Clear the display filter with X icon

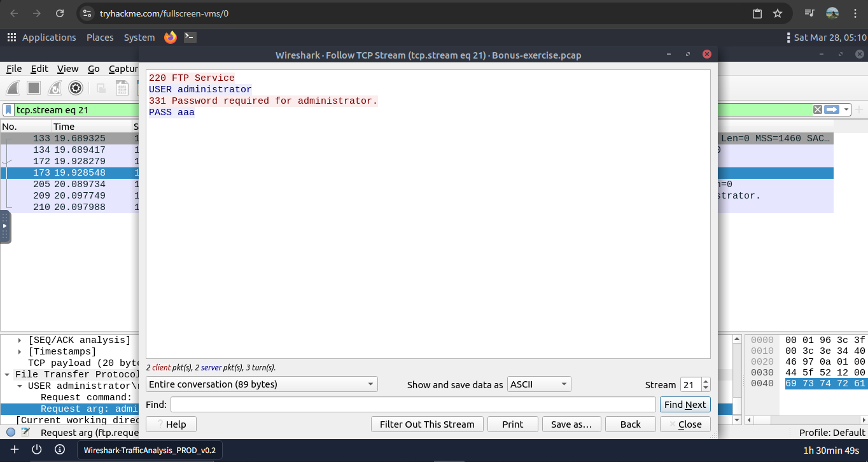(818, 110)
